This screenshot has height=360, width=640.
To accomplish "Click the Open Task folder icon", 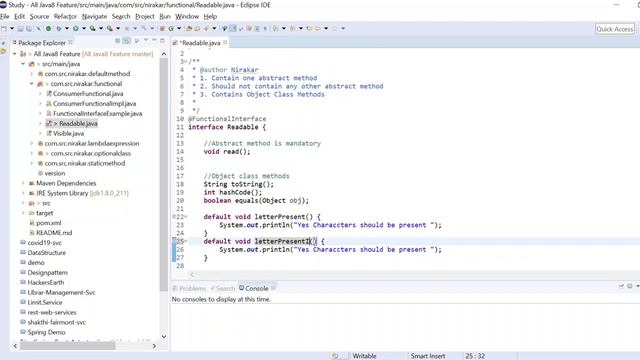I will coord(197,29).
